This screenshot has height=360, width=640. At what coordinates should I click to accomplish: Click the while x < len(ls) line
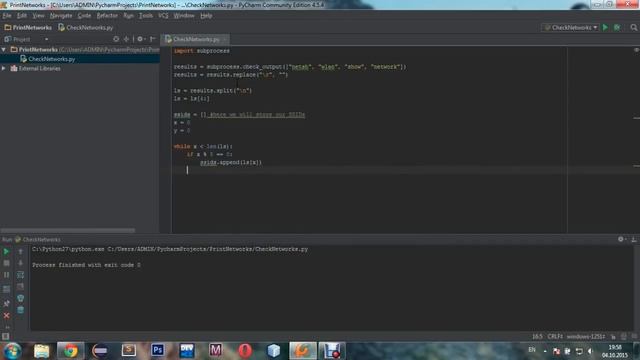(203, 147)
